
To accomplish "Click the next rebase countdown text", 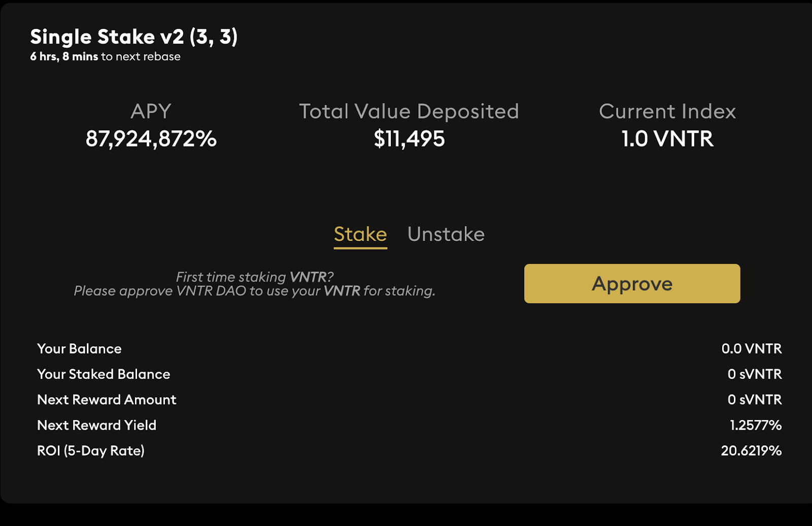I will pyautogui.click(x=105, y=57).
